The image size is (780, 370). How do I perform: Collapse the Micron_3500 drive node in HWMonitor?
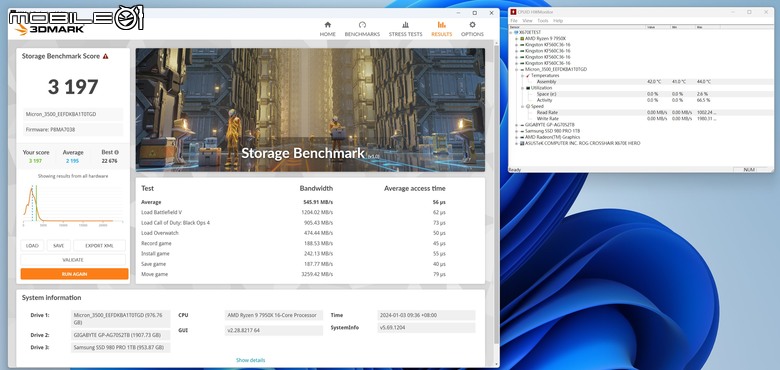(x=516, y=69)
